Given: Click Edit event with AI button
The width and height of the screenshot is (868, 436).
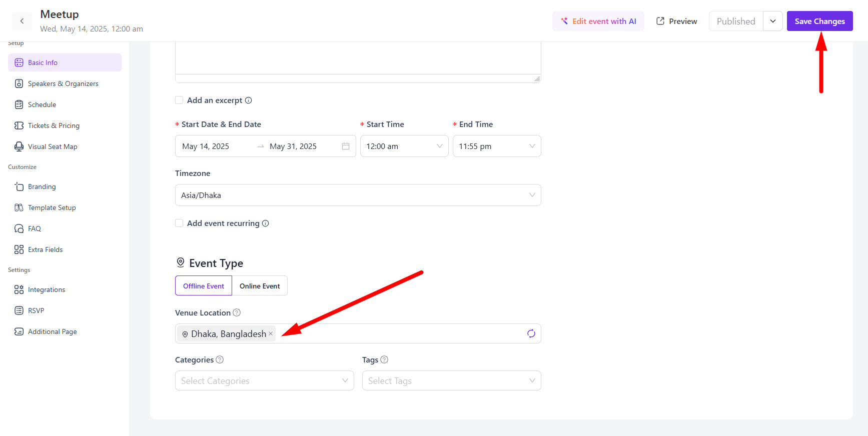Looking at the screenshot, I should pos(598,21).
